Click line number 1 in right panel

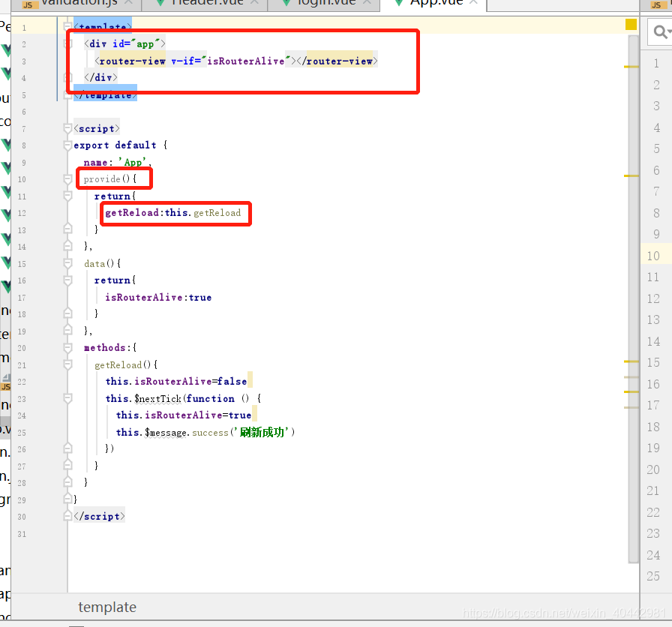(x=656, y=64)
